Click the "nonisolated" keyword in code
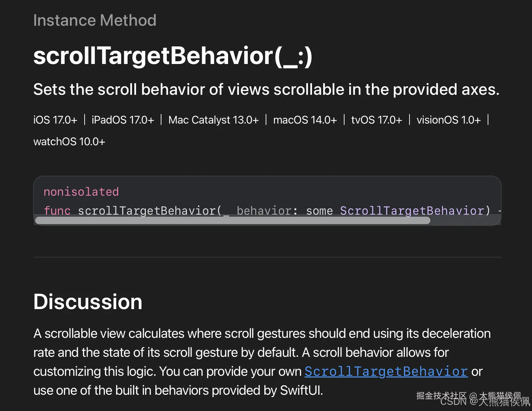 click(x=81, y=192)
